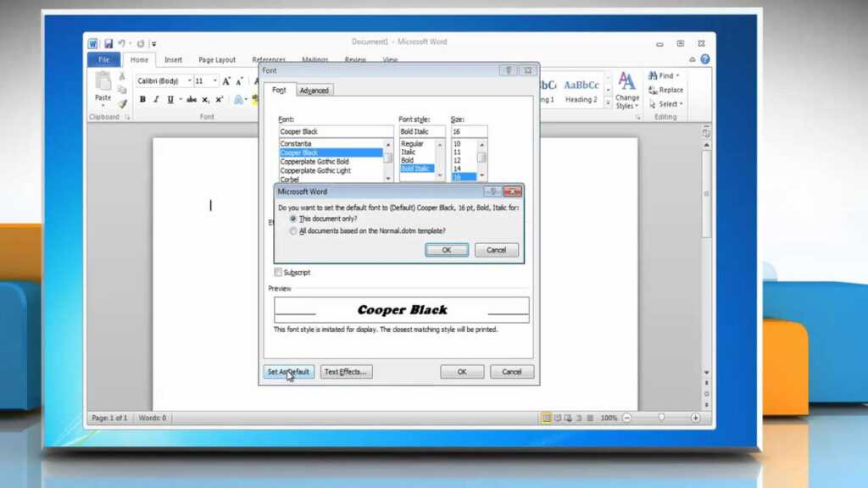Open the Text Effects dialog
The width and height of the screenshot is (868, 488).
pyautogui.click(x=346, y=371)
